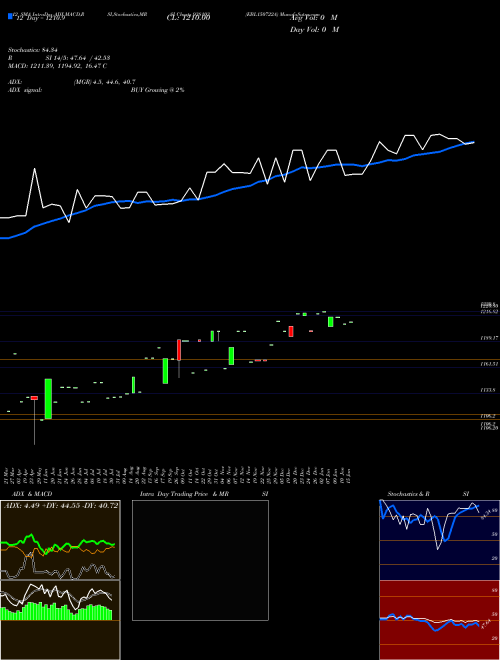The image size is (500, 660).
Task: Click the 1163.51 price level label
Action: click(489, 364)
